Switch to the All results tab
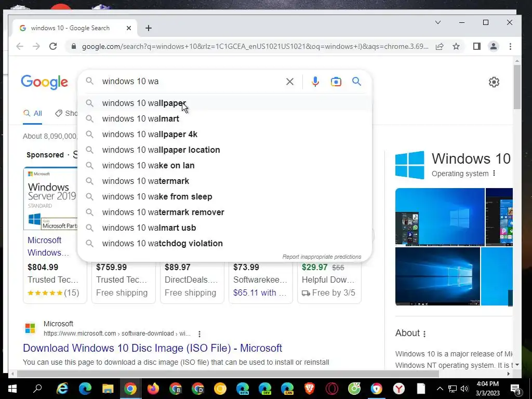 (x=33, y=113)
